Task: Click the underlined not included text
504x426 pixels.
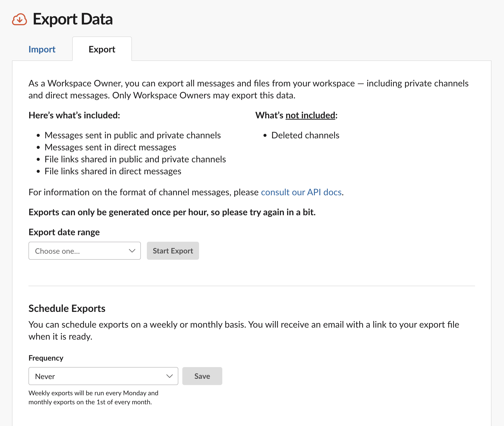Action: click(x=310, y=115)
